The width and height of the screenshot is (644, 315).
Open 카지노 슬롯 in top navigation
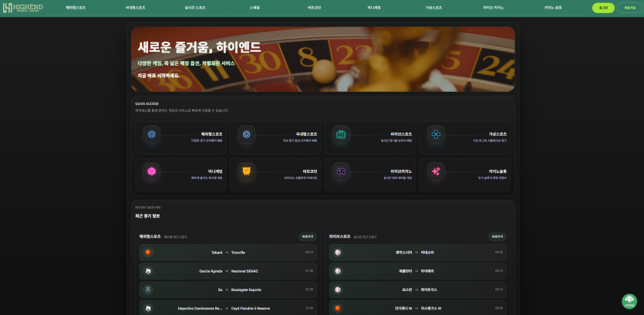click(x=553, y=8)
